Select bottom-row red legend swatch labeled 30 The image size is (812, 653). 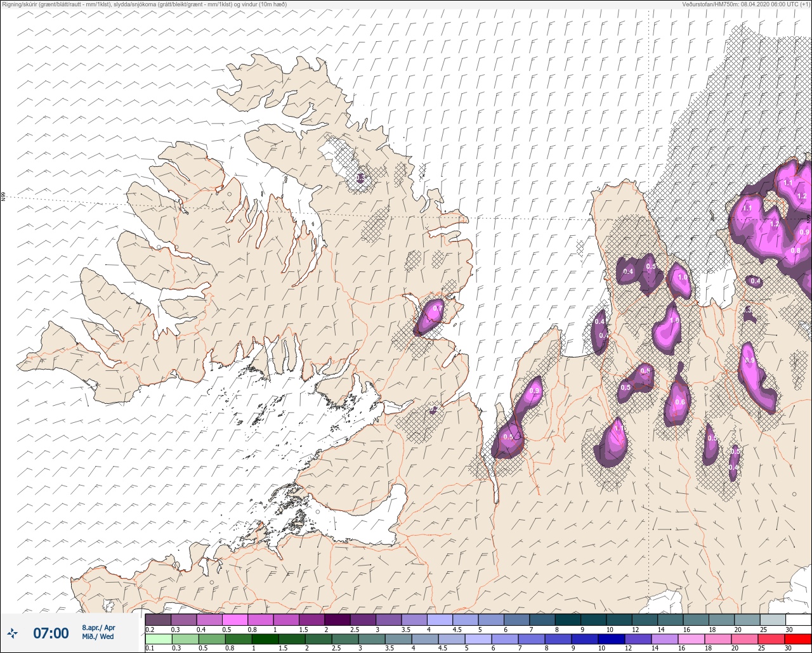coord(798,638)
